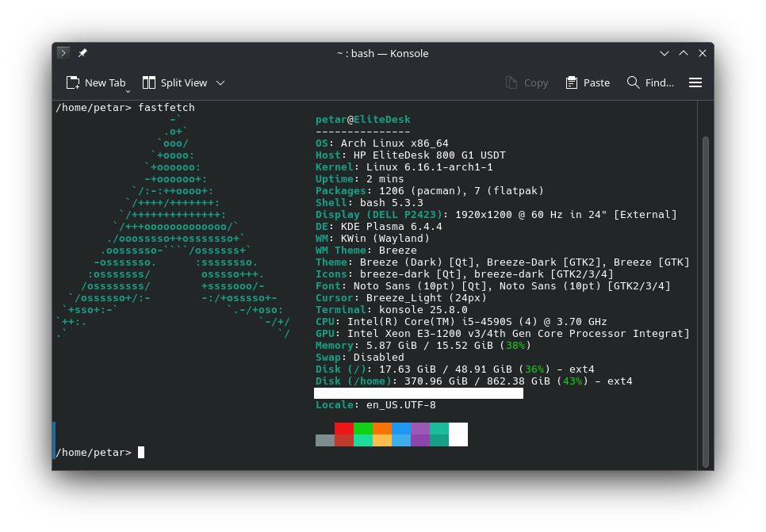This screenshot has height=532, width=766.
Task: Click the white color block
Action: tap(458, 434)
